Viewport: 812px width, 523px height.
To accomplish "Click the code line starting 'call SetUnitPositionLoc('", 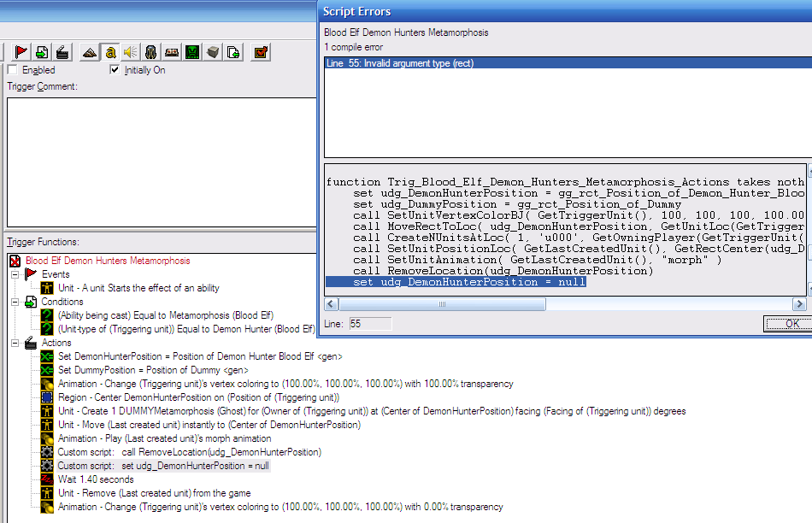I will coord(579,249).
